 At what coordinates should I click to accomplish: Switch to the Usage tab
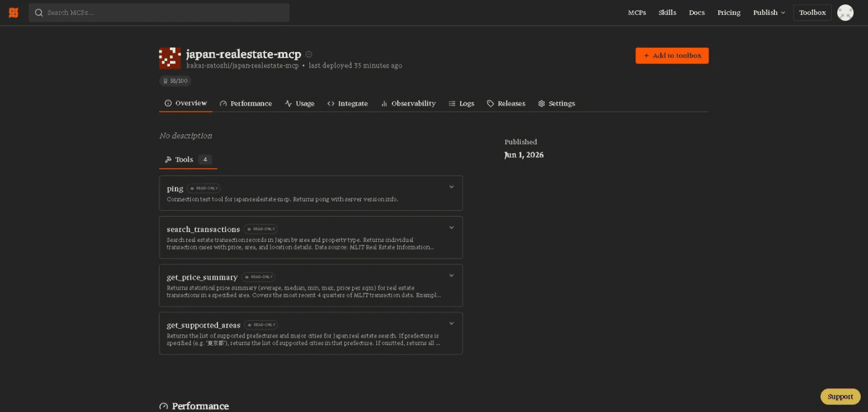[x=299, y=104]
